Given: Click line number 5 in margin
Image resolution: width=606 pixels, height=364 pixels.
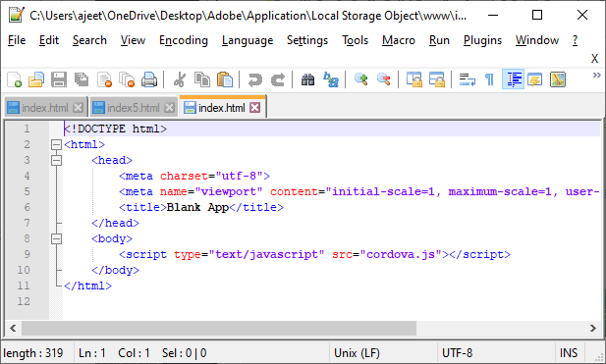Looking at the screenshot, I should [27, 191].
